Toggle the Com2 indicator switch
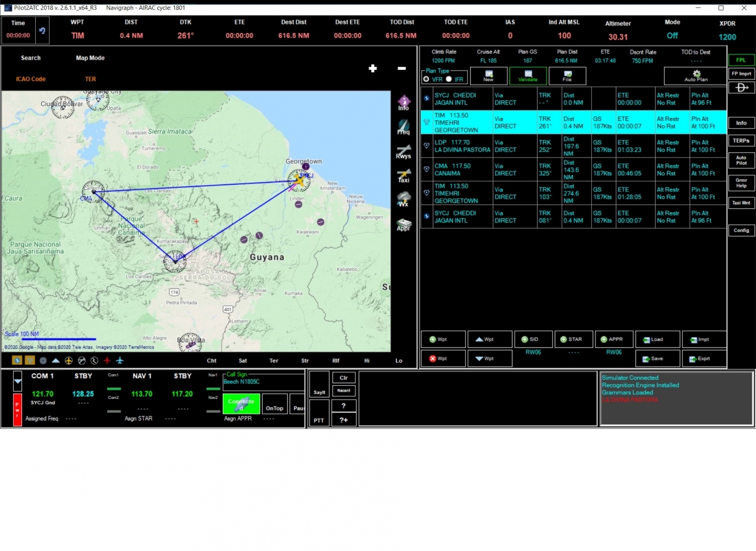Viewport: 756px width, 551px height. tap(114, 411)
